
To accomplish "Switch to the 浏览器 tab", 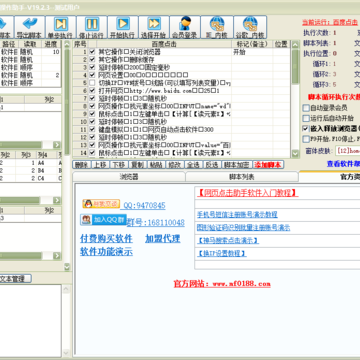I will point(129,177).
